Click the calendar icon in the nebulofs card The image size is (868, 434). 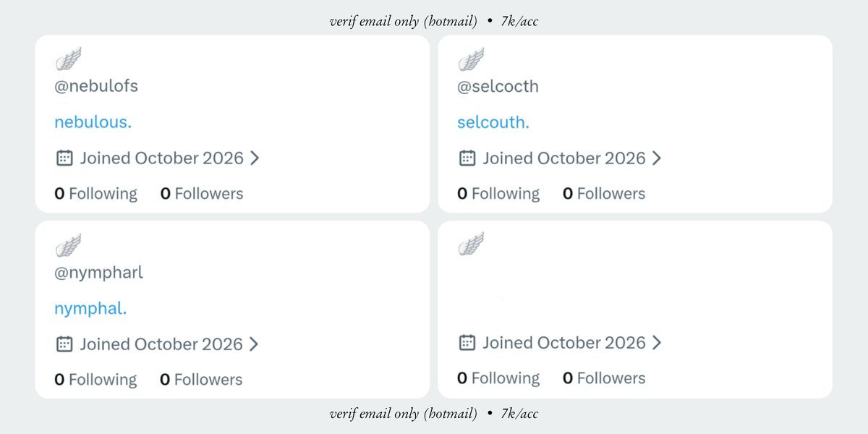click(x=64, y=158)
